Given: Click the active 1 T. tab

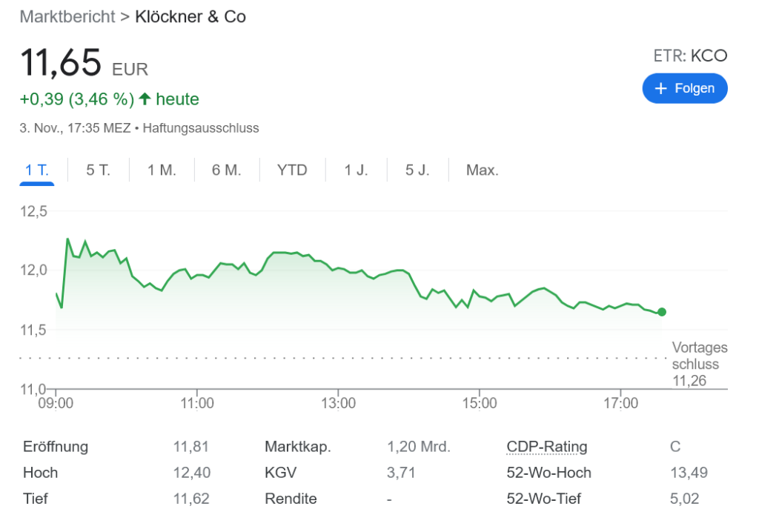Looking at the screenshot, I should tap(36, 170).
